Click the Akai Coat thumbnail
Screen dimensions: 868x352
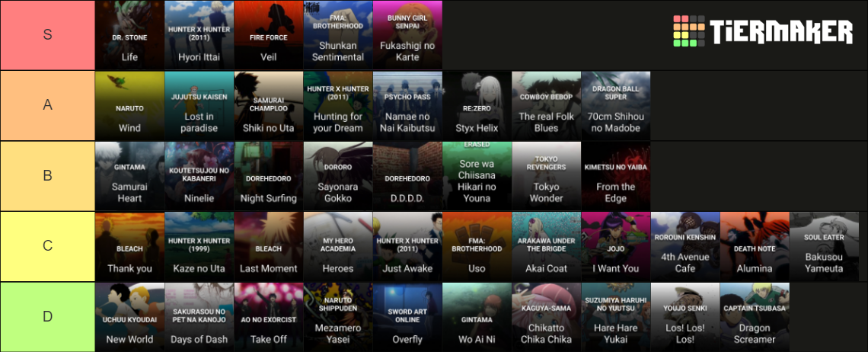point(547,246)
